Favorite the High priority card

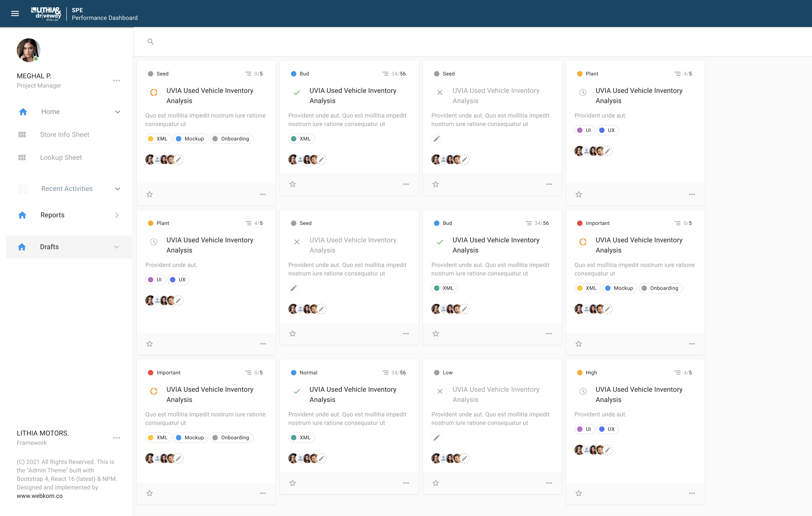(578, 493)
